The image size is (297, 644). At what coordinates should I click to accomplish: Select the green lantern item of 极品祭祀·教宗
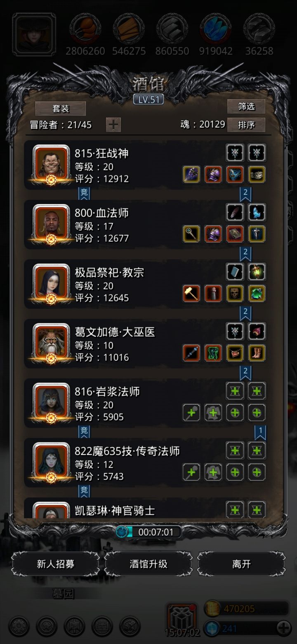point(257,272)
